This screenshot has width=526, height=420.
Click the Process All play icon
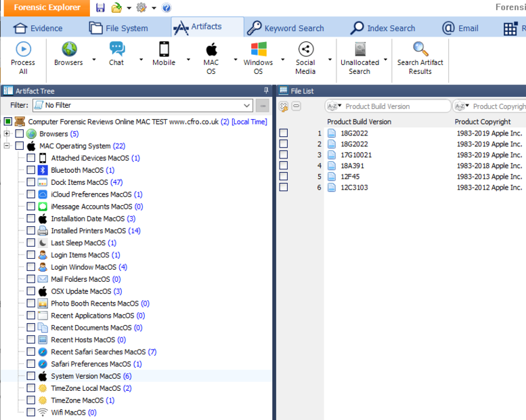[23, 49]
